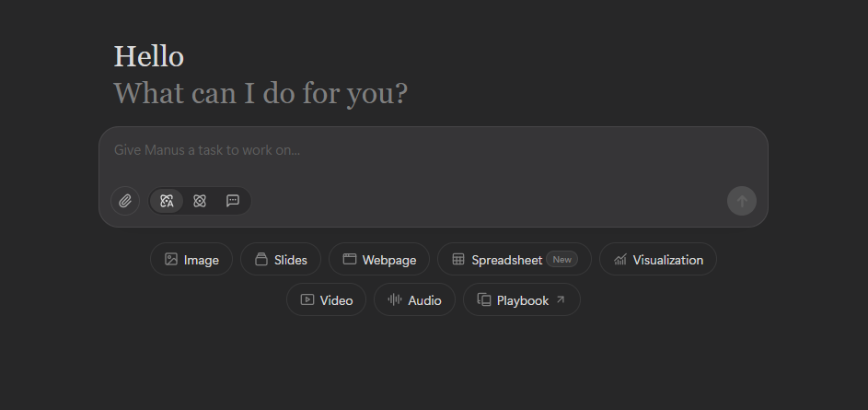Screen dimensions: 868x410
Task: Switch to Agent mode atom icon
Action: [x=200, y=201]
